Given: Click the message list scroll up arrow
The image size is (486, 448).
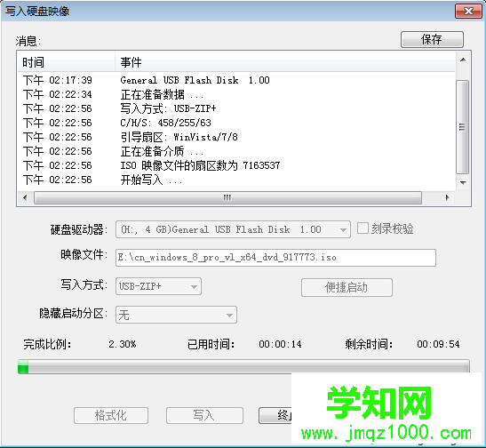Looking at the screenshot, I should (x=463, y=60).
